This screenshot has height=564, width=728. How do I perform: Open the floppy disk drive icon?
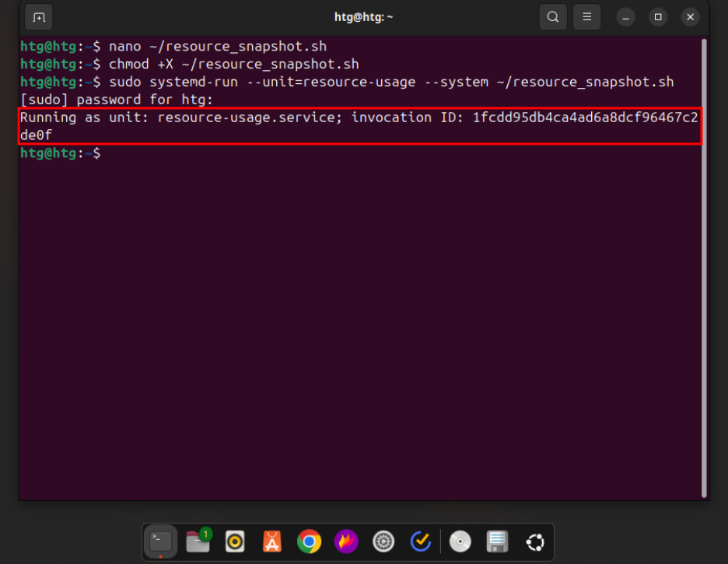point(497,541)
